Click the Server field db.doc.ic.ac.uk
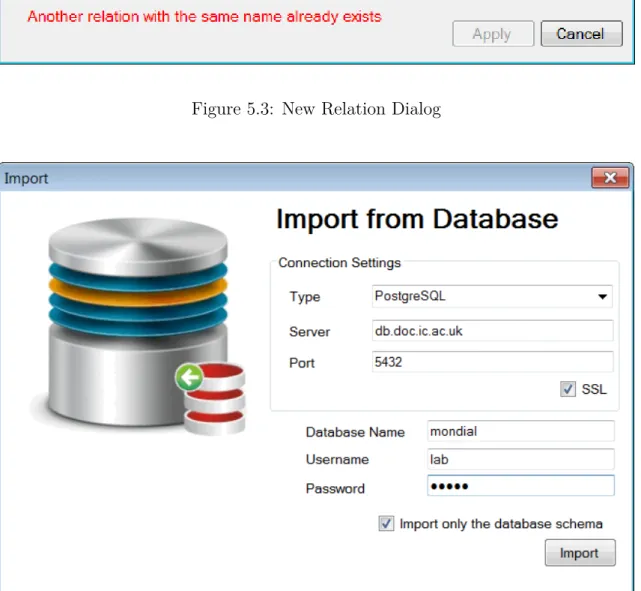641x591 pixels. (492, 331)
